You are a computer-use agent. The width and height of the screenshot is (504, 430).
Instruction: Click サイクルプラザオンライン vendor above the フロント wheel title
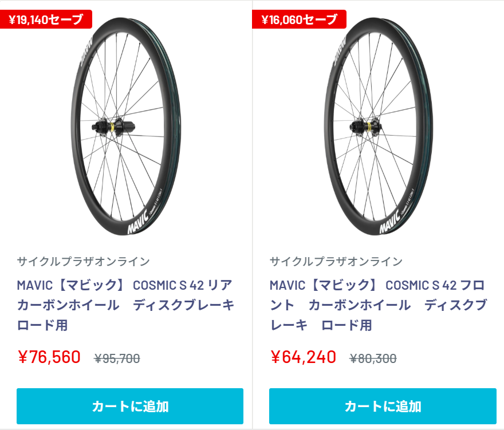[336, 262]
